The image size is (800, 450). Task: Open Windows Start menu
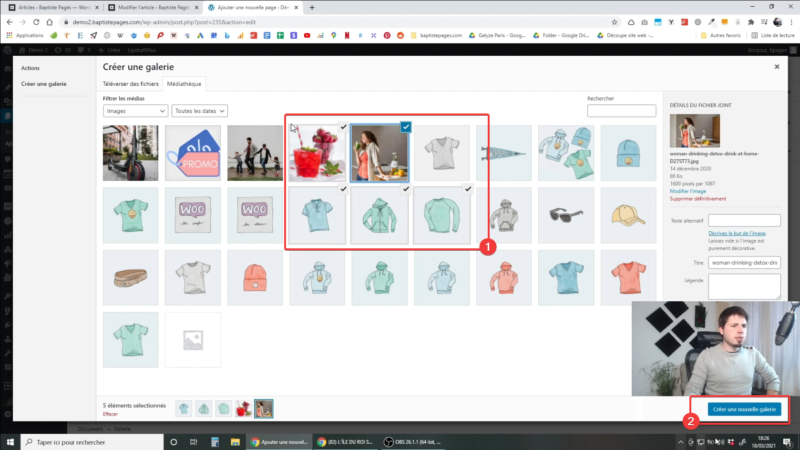10,442
